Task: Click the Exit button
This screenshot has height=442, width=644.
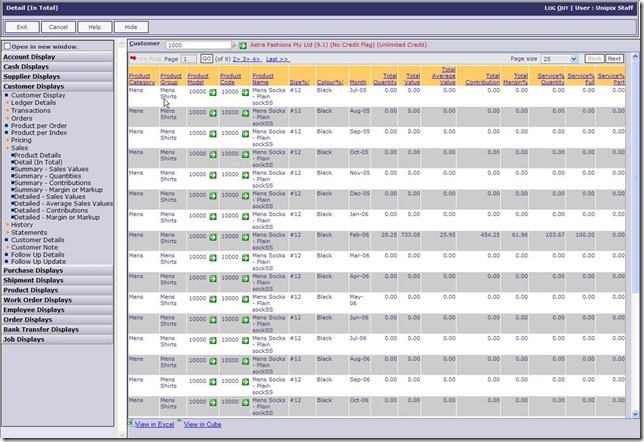Action: [22, 27]
